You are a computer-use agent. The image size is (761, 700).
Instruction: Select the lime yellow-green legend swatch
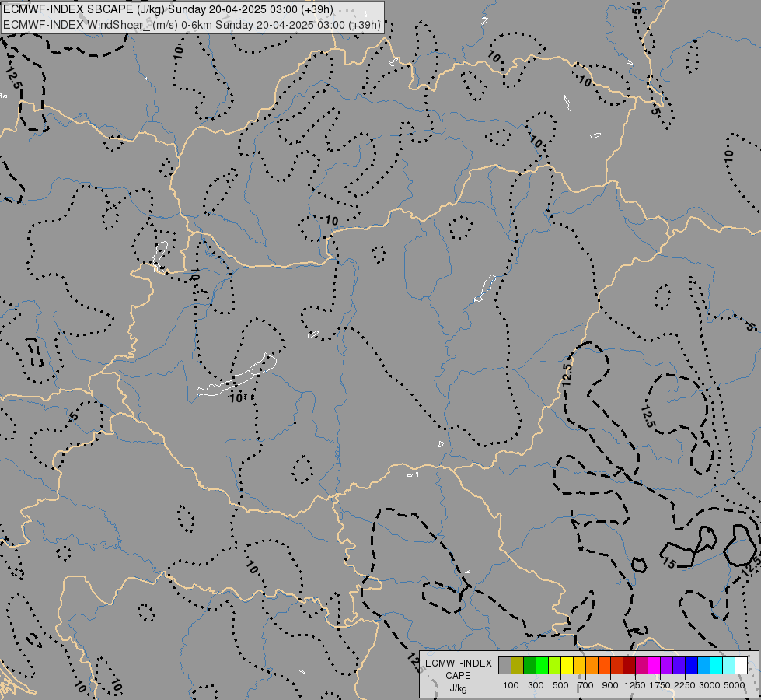click(555, 666)
